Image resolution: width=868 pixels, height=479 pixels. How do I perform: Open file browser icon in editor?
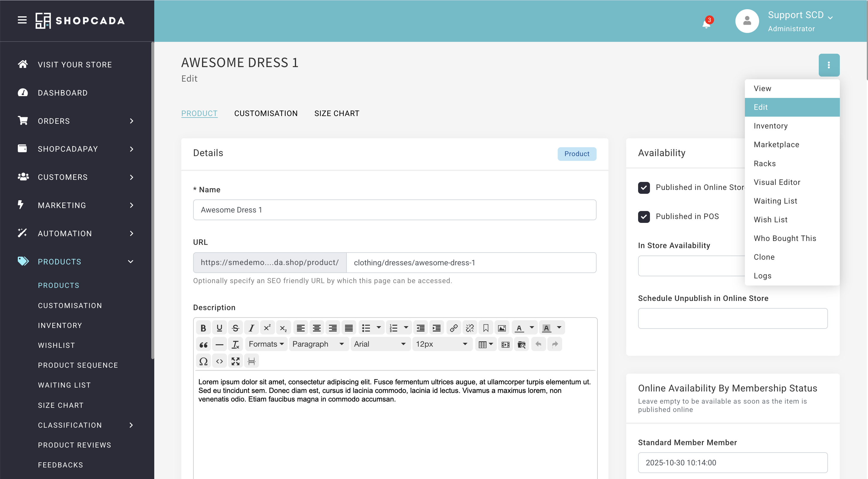pyautogui.click(x=522, y=344)
